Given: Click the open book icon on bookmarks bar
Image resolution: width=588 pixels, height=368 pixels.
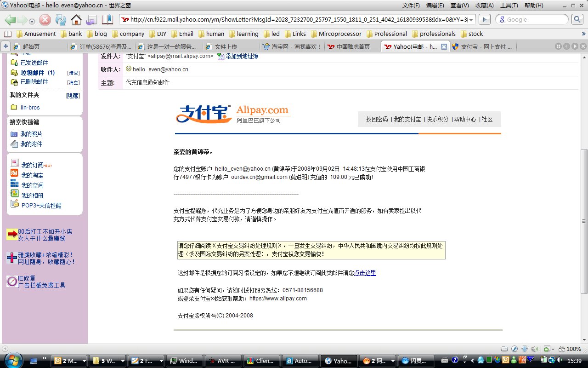Looking at the screenshot, I should [x=8, y=34].
